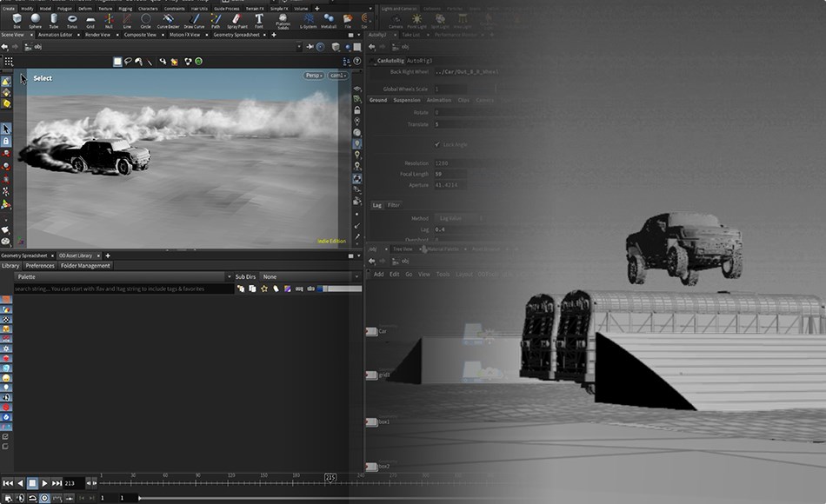Screen dimensions: 826x504
Task: Add a Point Light from the shelf
Action: 416,20
